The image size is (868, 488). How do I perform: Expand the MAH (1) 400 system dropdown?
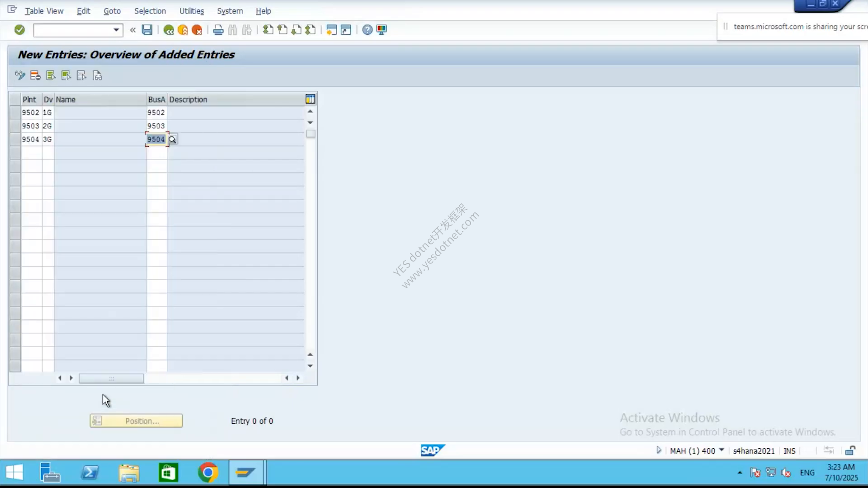click(722, 450)
